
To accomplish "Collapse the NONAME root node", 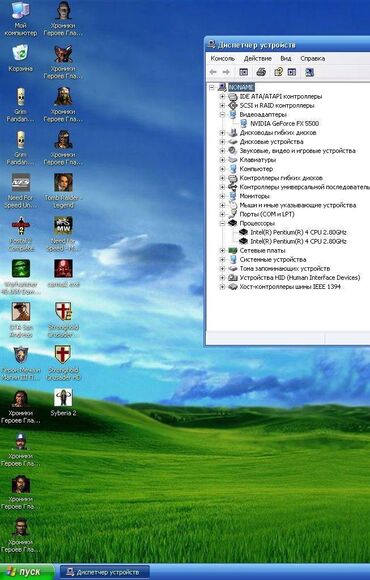I will [212, 88].
